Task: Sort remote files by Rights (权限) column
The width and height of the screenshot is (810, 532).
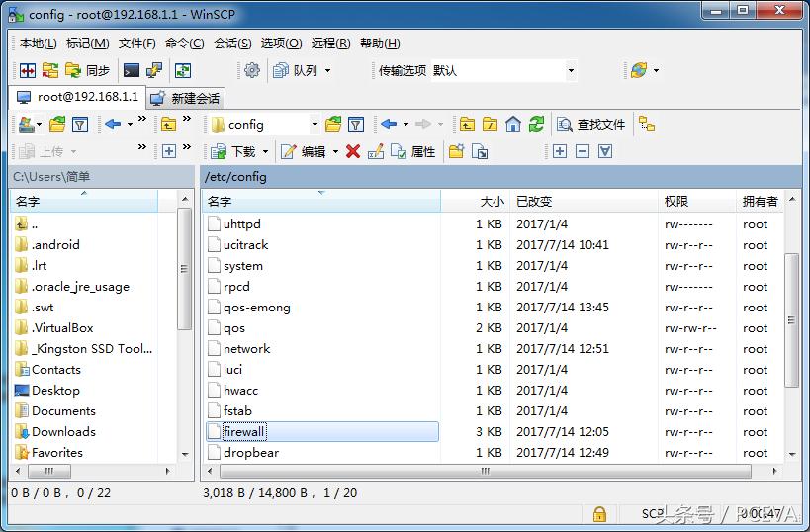Action: tap(697, 202)
